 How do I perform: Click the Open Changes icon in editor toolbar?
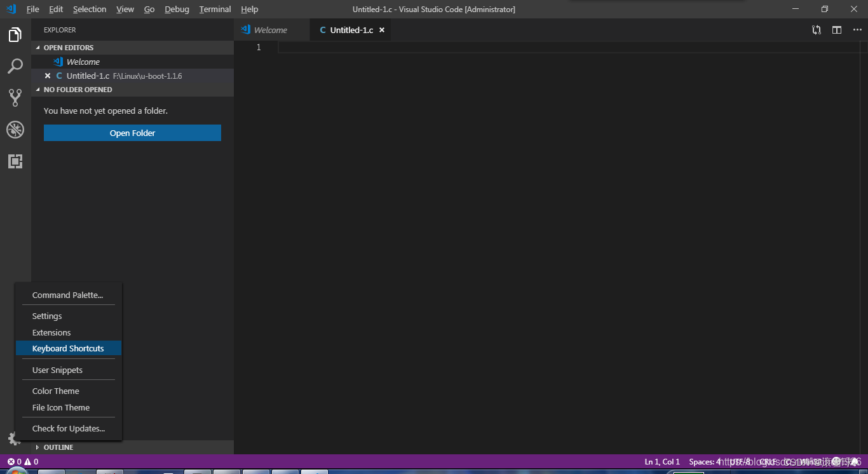pos(817,30)
